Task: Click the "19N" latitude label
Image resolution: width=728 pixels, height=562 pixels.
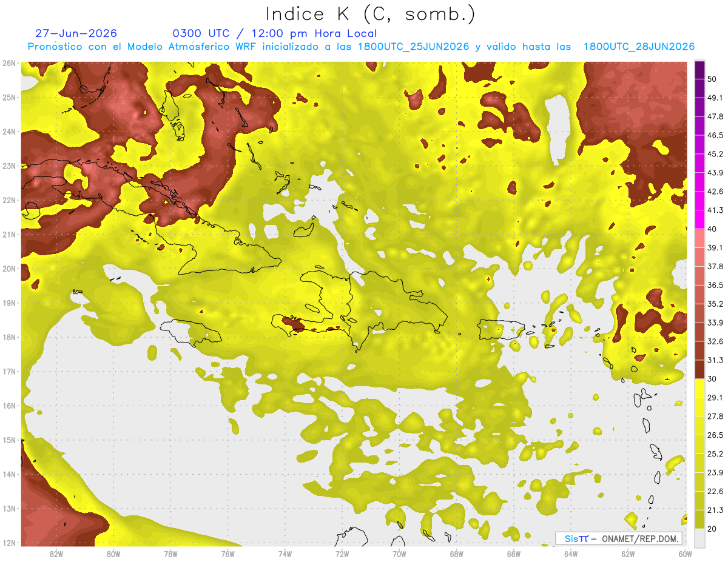Action: tap(8, 303)
